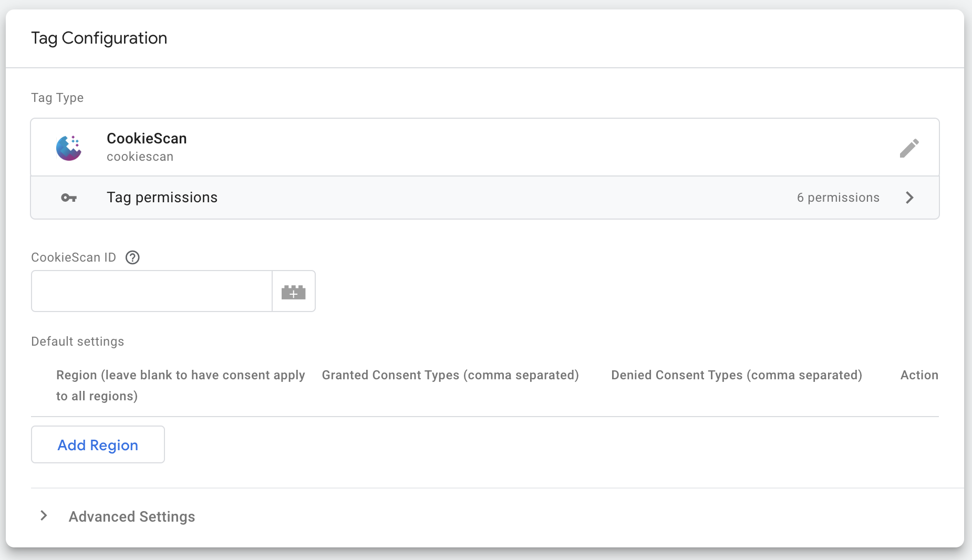
Task: Click the 'Granted Consent Types' column header
Action: [450, 375]
